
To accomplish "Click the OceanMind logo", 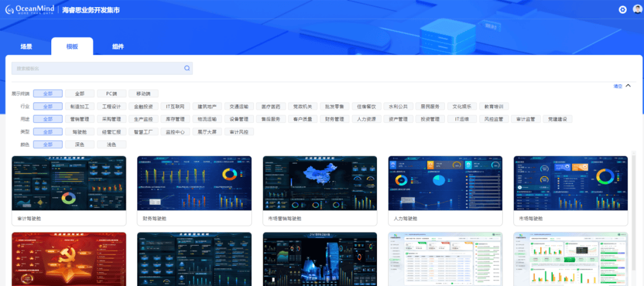I will click(29, 10).
